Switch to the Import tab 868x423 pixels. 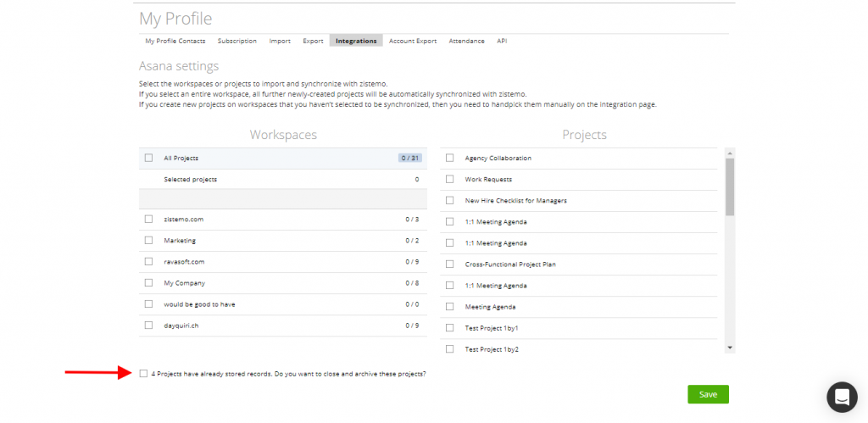280,41
